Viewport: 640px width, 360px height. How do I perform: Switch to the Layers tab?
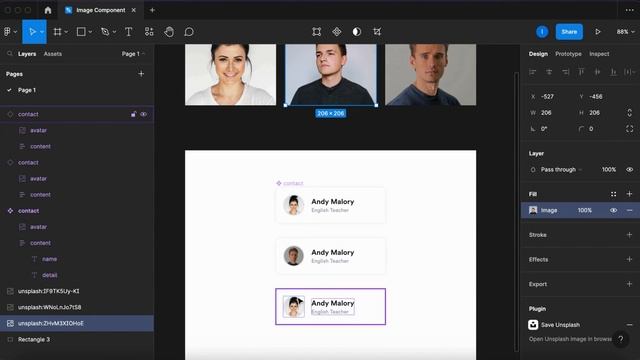pos(27,54)
